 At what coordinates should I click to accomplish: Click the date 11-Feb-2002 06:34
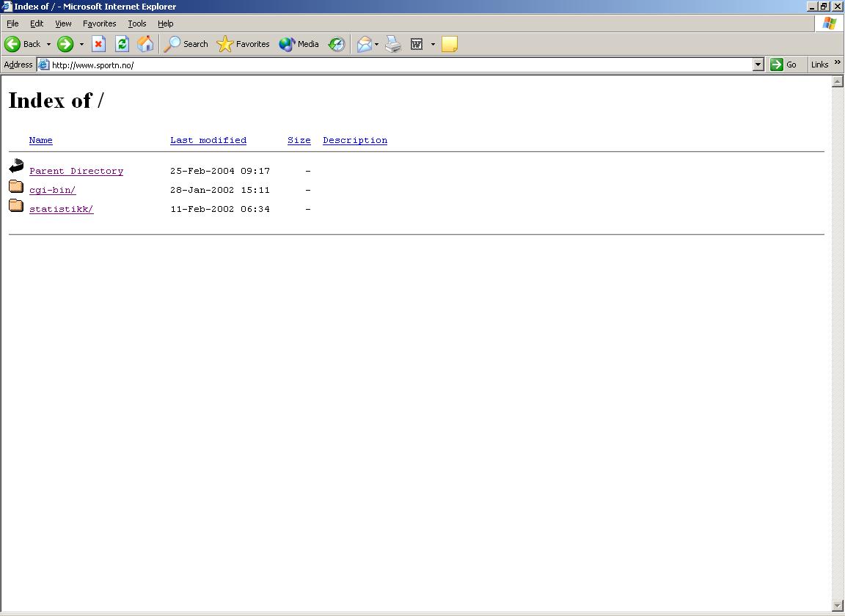(x=220, y=209)
